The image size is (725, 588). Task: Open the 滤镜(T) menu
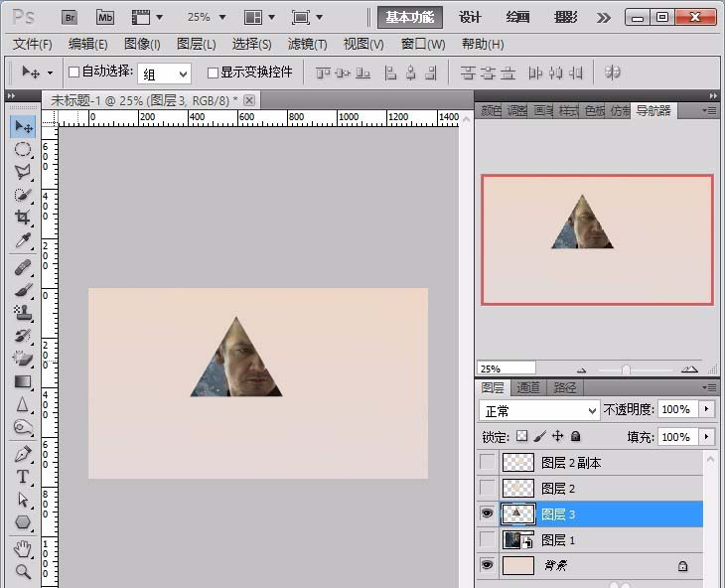(307, 44)
